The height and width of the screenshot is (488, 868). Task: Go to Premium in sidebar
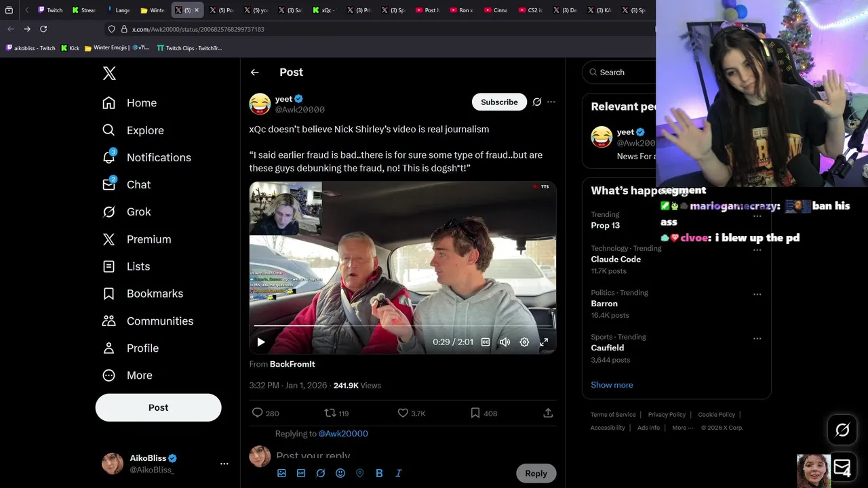(136, 239)
